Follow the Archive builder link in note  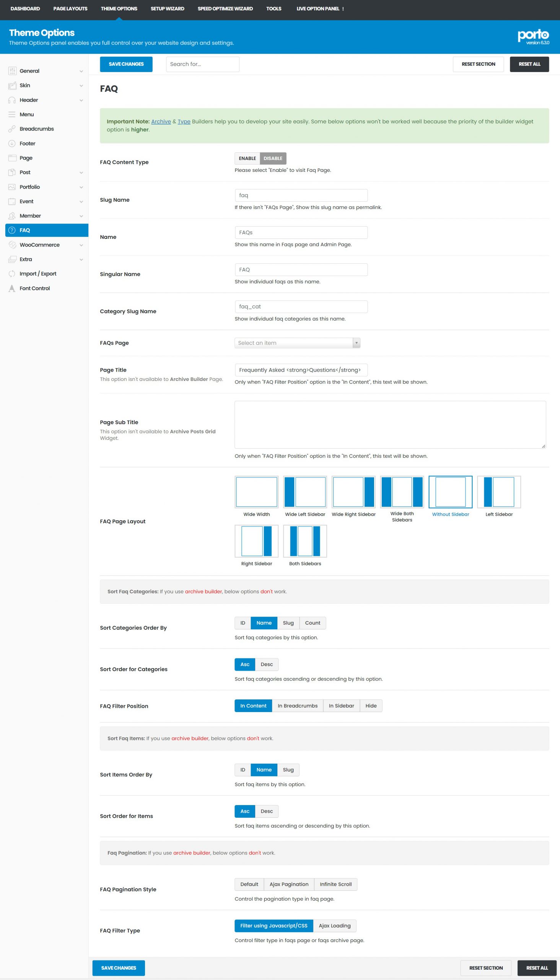tap(161, 122)
